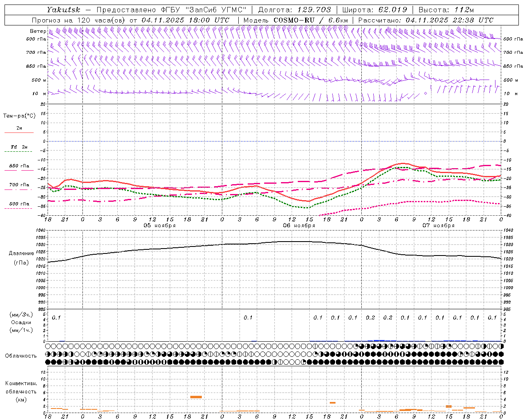This screenshot has height=420, width=525.
Task: Click the Осадки precipitation label
Action: pyautogui.click(x=21, y=322)
